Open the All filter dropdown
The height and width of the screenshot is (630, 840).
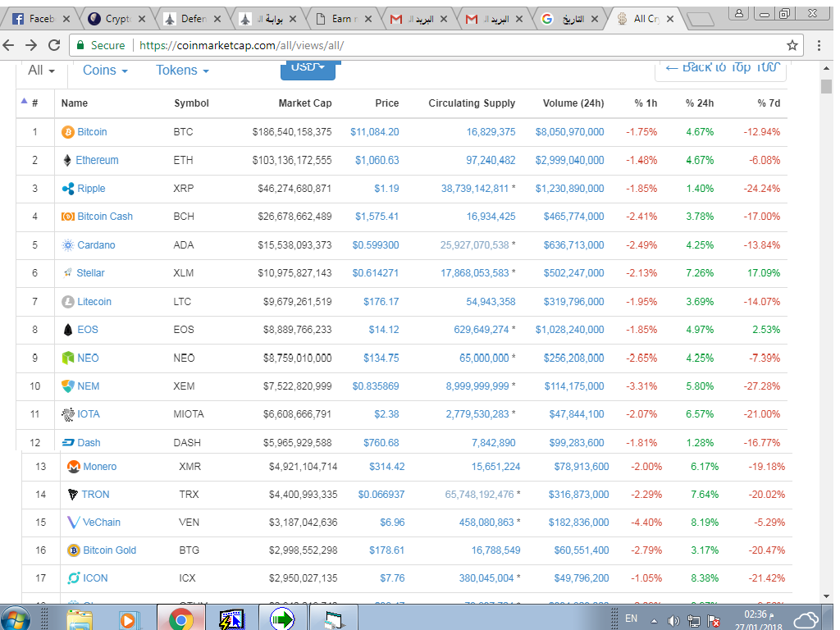[x=41, y=71]
